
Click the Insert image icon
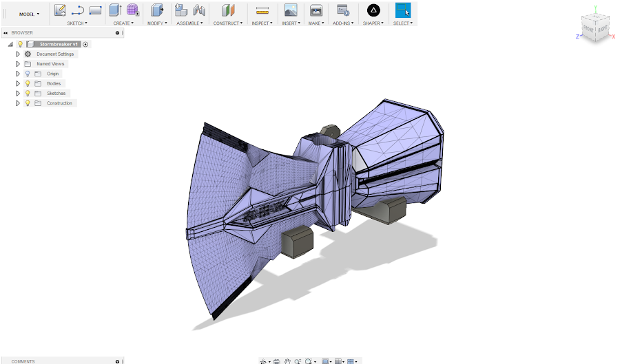pos(291,10)
